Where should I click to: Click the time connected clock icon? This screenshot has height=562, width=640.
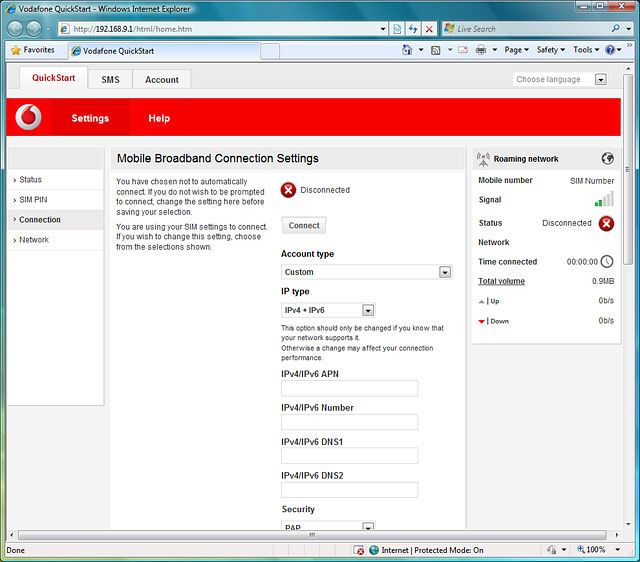click(x=606, y=262)
